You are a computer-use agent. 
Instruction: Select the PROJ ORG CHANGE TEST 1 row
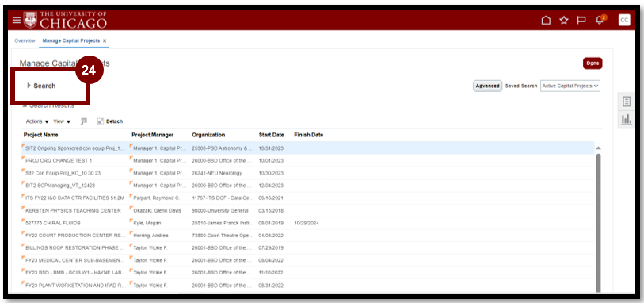pos(307,161)
